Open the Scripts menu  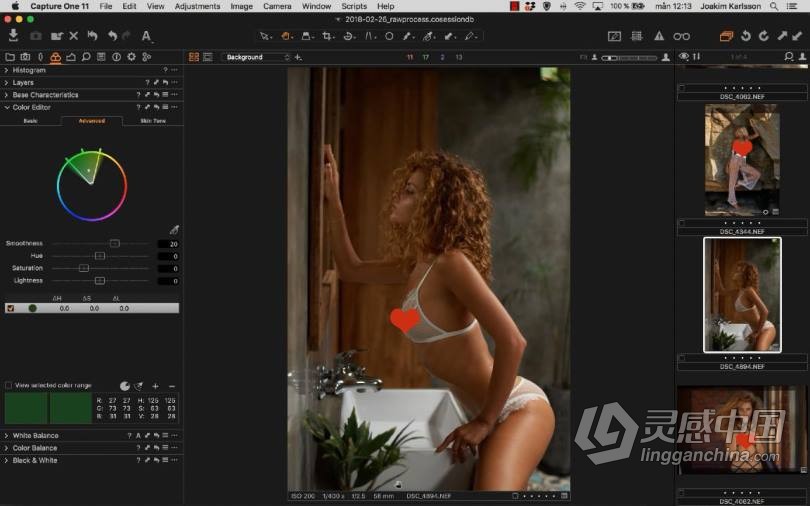pos(354,6)
